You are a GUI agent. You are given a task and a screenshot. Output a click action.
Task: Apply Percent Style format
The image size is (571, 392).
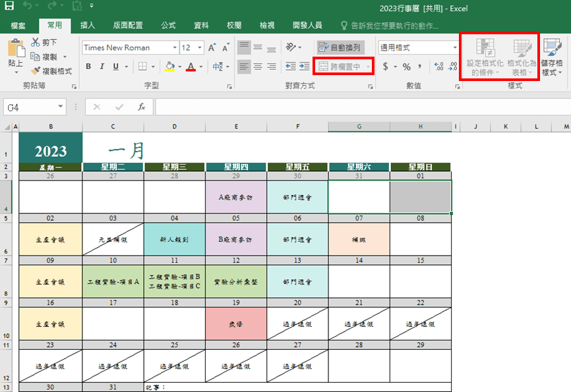(x=406, y=67)
